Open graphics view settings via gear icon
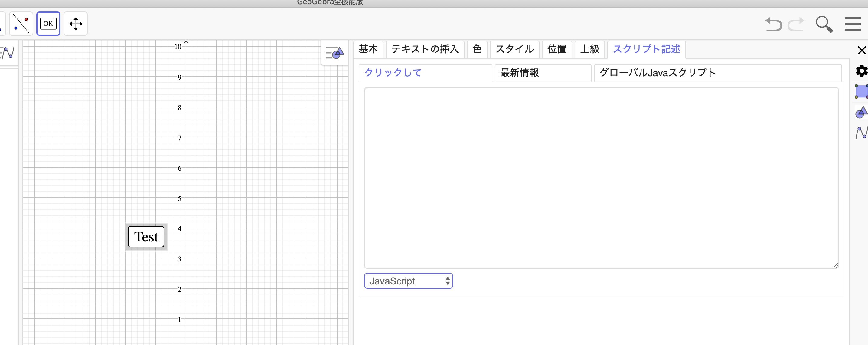The image size is (868, 345). click(862, 71)
